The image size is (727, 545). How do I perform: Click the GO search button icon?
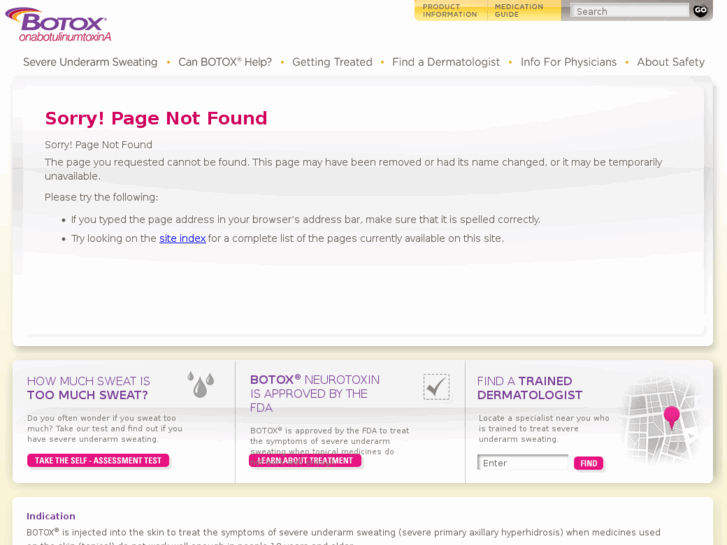click(700, 10)
